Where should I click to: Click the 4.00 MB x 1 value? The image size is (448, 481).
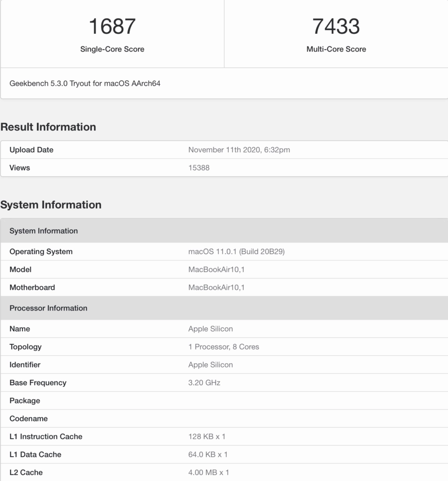209,473
